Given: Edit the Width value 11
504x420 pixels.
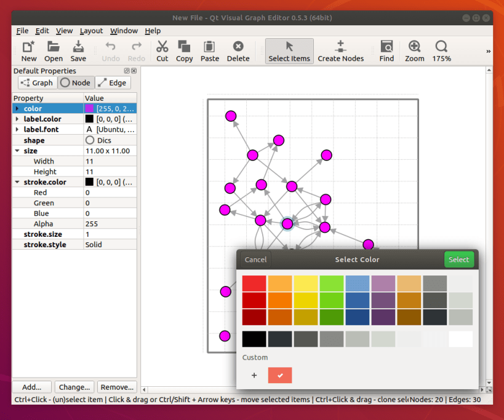Looking at the screenshot, I should [x=110, y=161].
